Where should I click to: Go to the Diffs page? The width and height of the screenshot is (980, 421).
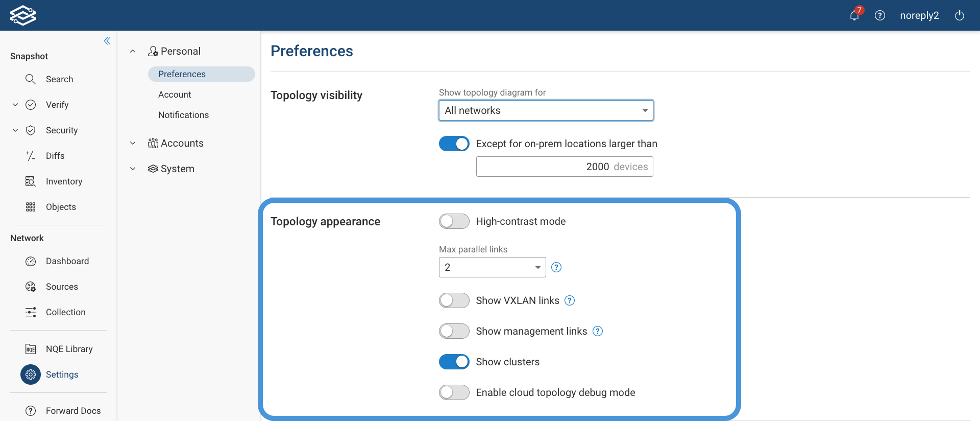point(55,156)
